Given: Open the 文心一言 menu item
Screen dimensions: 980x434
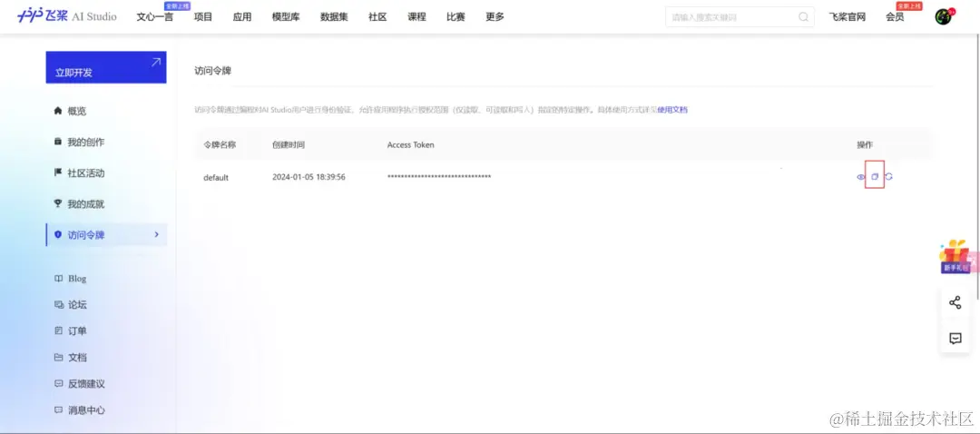Looking at the screenshot, I should coord(155,17).
